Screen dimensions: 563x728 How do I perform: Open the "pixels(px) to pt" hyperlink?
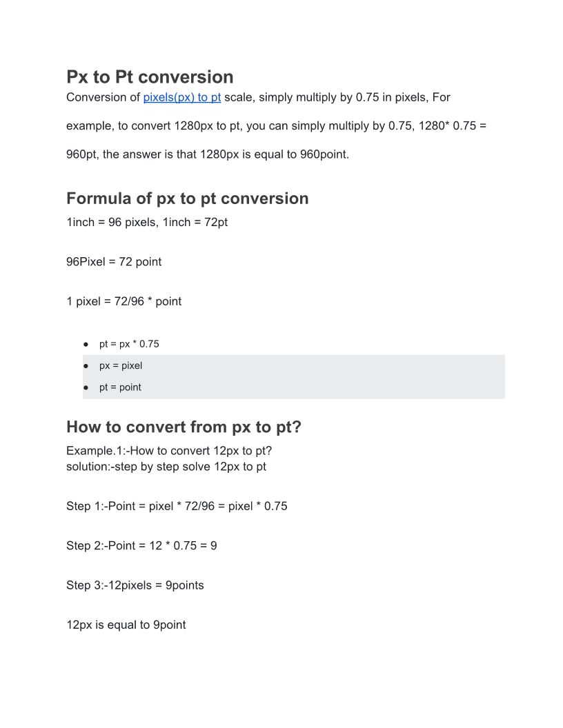[181, 98]
